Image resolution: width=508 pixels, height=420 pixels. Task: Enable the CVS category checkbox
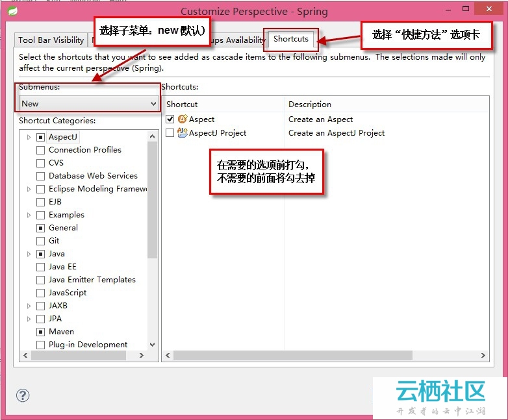(40, 163)
